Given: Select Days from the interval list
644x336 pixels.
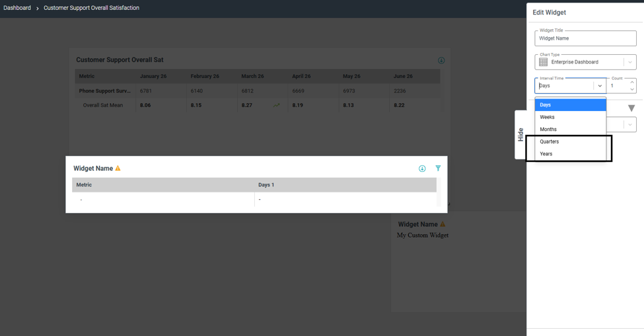Looking at the screenshot, I should click(570, 105).
